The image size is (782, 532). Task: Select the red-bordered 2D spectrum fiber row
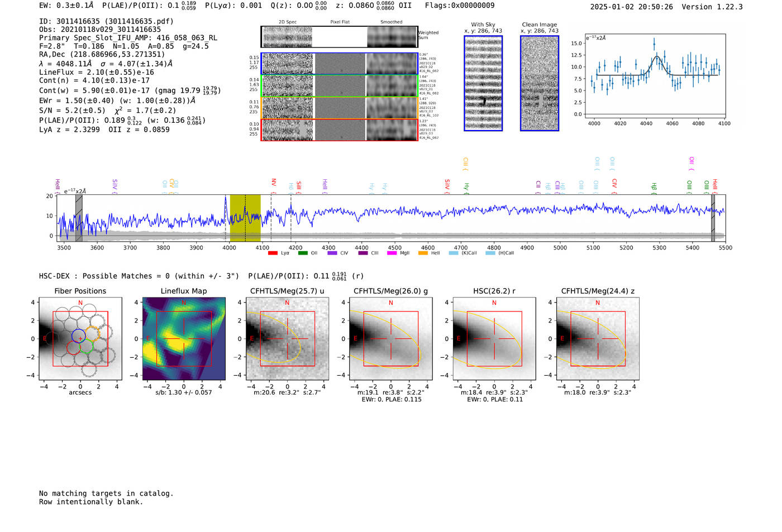point(339,130)
